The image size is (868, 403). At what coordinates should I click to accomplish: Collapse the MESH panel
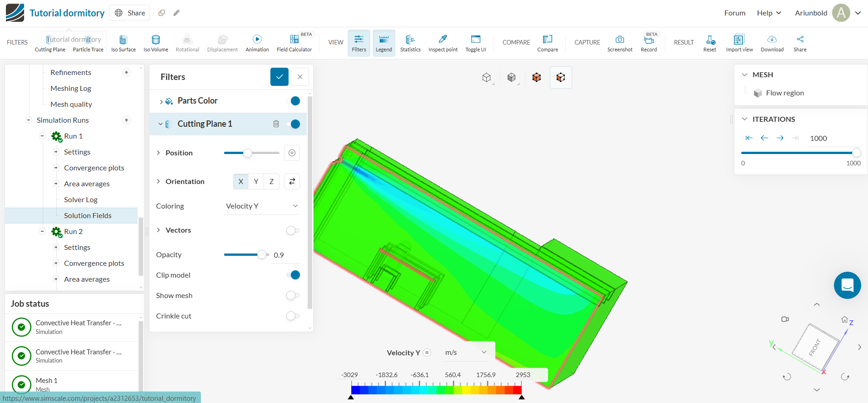click(x=744, y=75)
